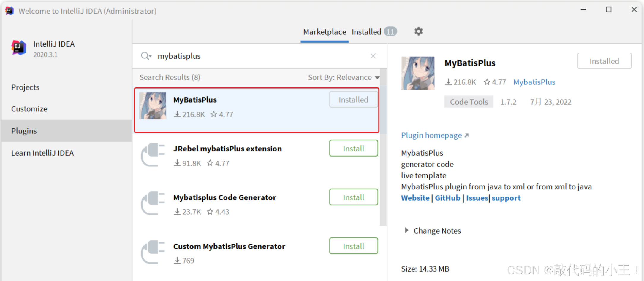Close the Welcome to IntelliJ IDEA window
The height and width of the screenshot is (281, 644).
coord(634,10)
